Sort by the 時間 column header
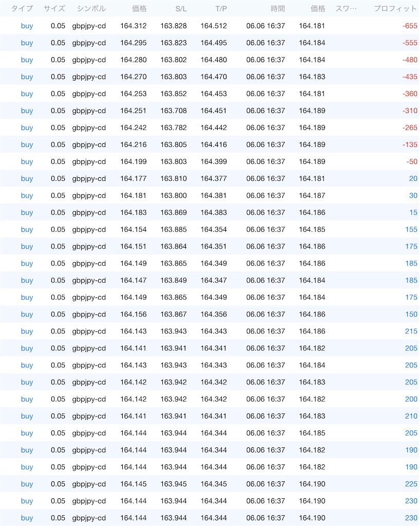This screenshot has height=526, width=420. [278, 9]
